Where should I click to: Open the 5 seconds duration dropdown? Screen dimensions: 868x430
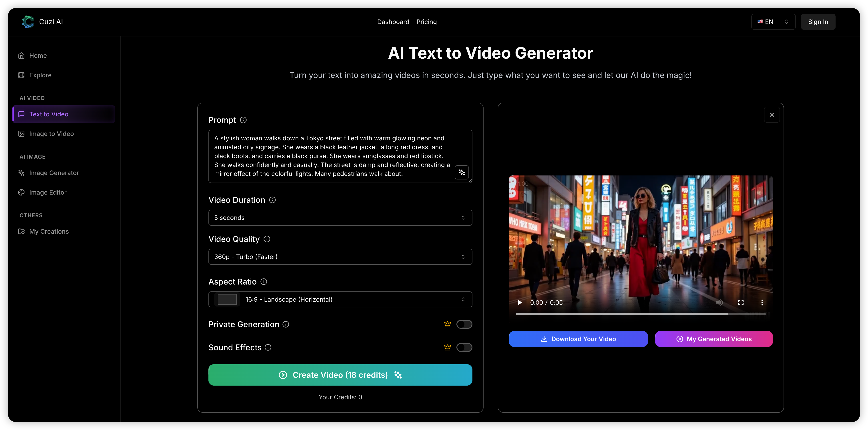click(x=340, y=218)
